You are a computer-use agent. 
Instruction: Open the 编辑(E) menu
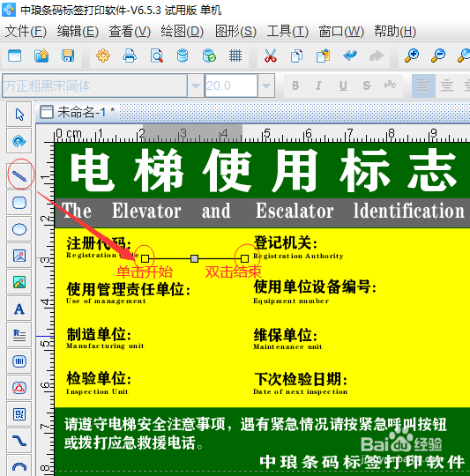(x=78, y=31)
